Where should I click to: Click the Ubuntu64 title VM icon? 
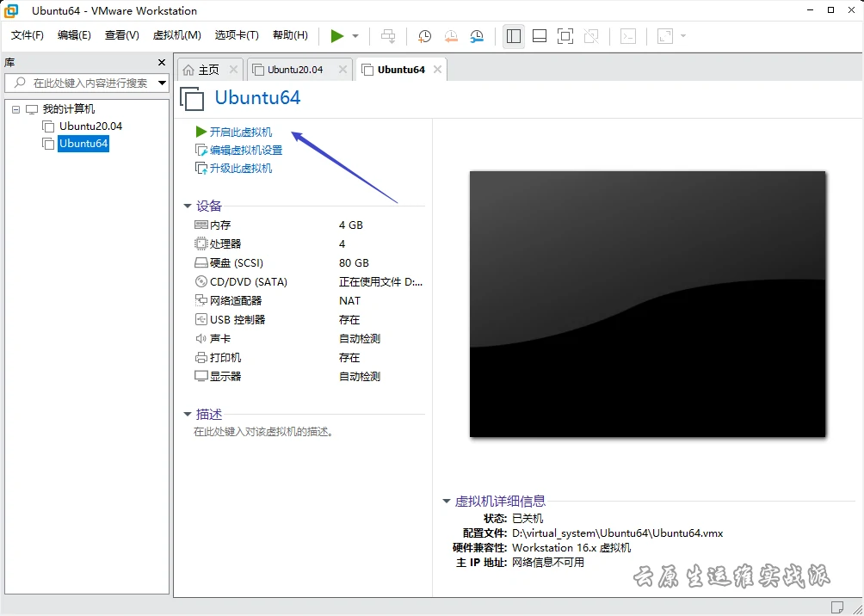[x=192, y=99]
